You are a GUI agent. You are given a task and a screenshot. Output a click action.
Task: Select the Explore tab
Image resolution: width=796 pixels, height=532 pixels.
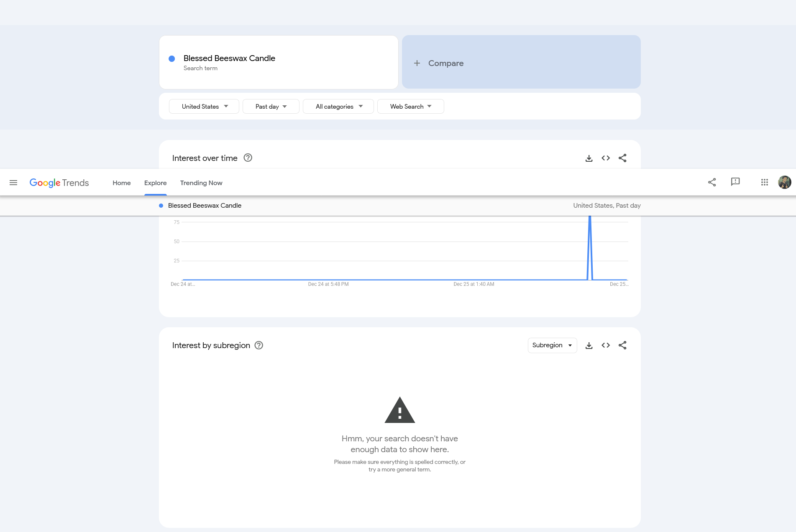[x=156, y=183]
